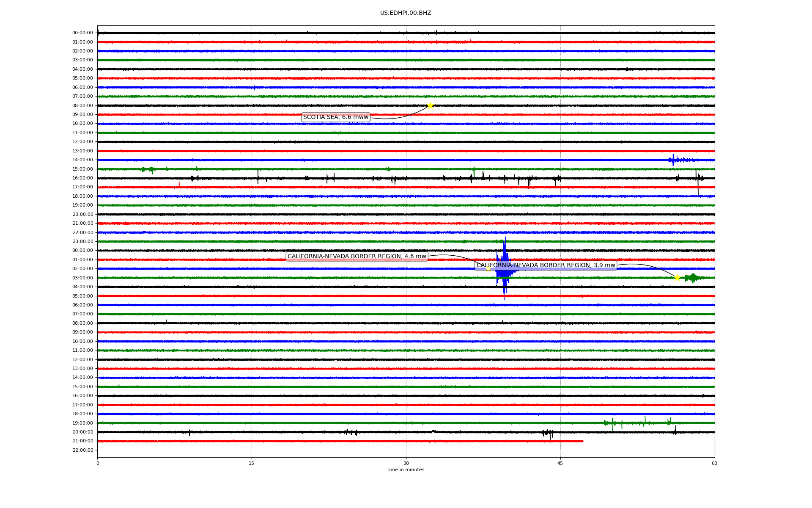
Task: Click the second 03:00:00 time label
Action: point(82,278)
